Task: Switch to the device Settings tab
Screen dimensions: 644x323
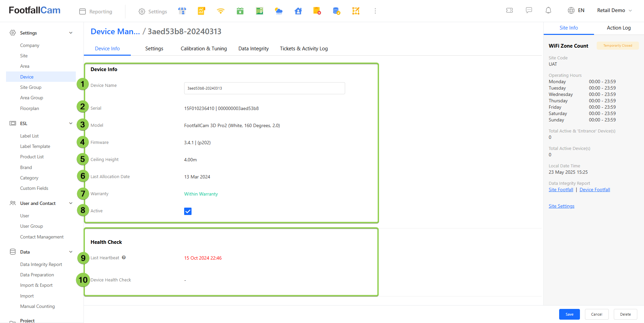Action: [154, 49]
